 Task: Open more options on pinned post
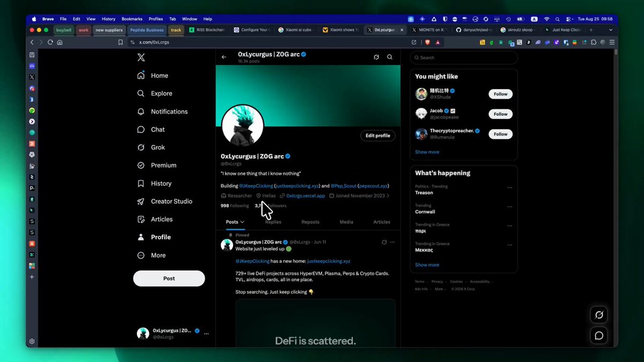tap(392, 242)
